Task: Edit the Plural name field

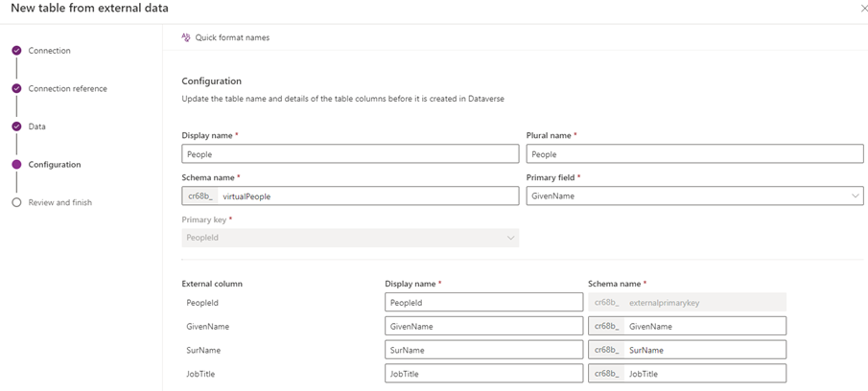Action: pyautogui.click(x=694, y=153)
